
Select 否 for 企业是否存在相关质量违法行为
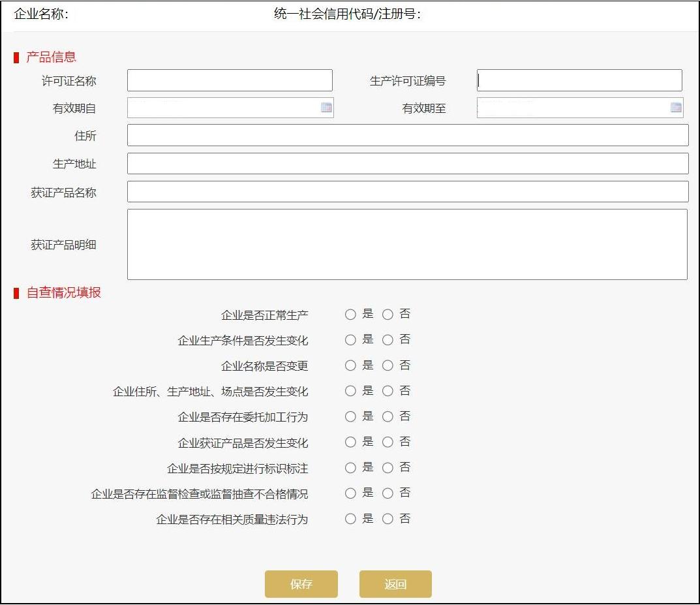(x=388, y=518)
